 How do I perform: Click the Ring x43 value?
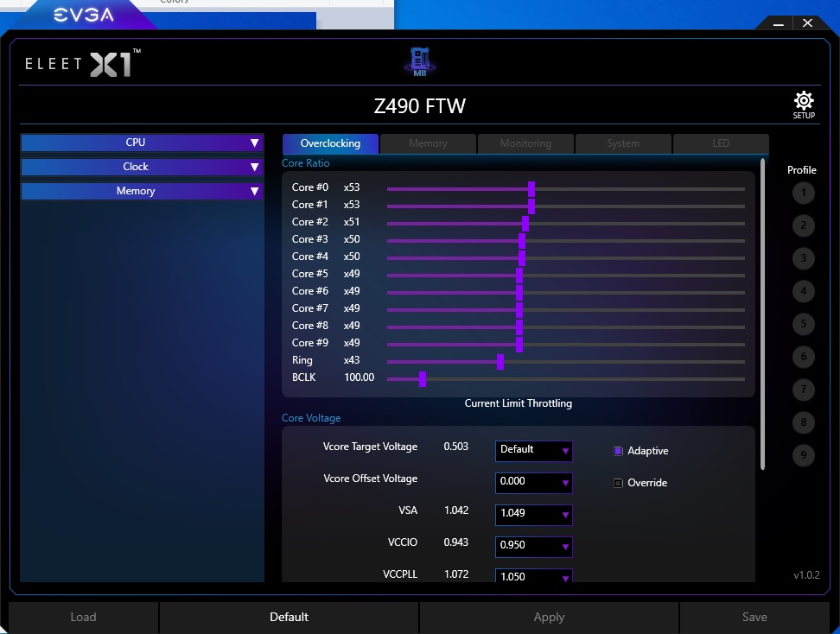pos(352,360)
